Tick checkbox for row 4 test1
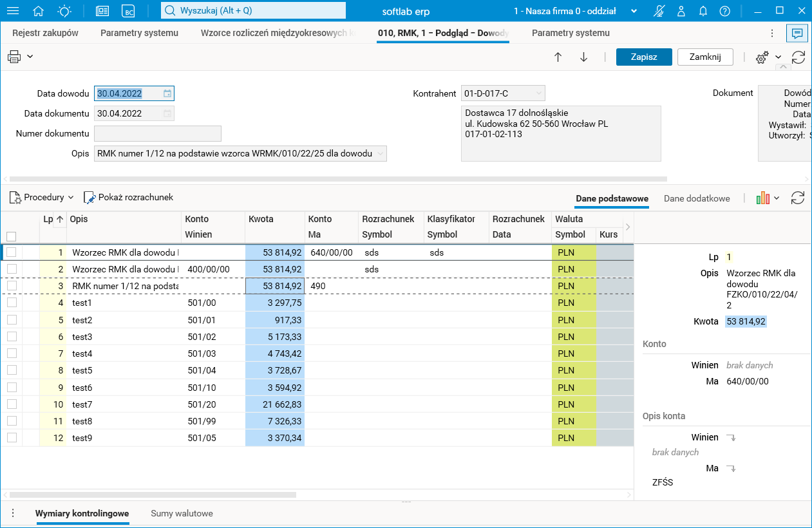The height and width of the screenshot is (528, 812). [12, 303]
